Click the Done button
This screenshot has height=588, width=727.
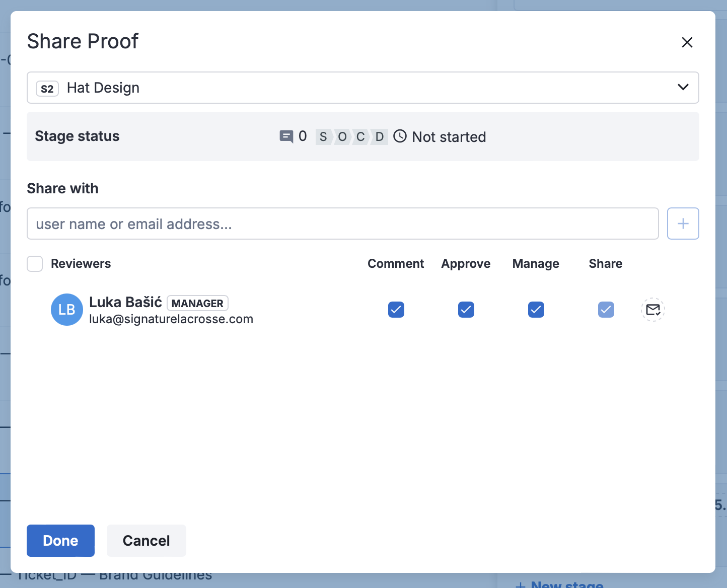click(60, 541)
